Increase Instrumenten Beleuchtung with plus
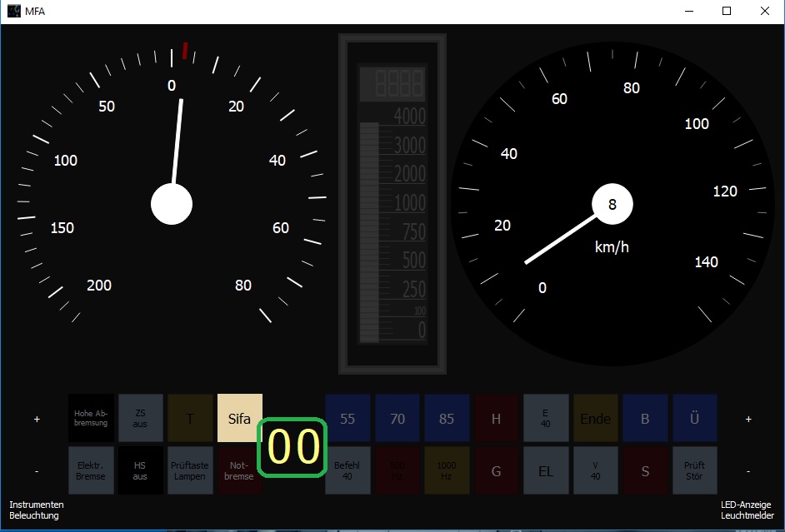This screenshot has width=785, height=532. point(37,419)
